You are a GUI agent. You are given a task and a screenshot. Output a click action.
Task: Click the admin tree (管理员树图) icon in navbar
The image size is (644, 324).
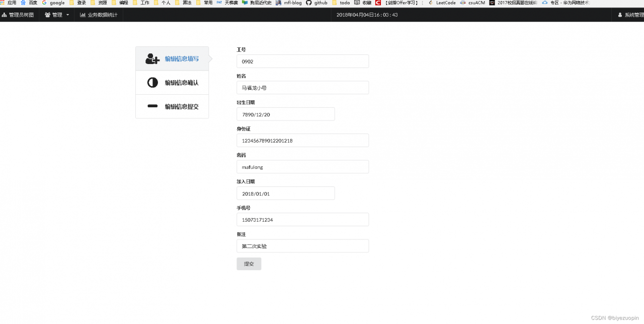pyautogui.click(x=5, y=15)
